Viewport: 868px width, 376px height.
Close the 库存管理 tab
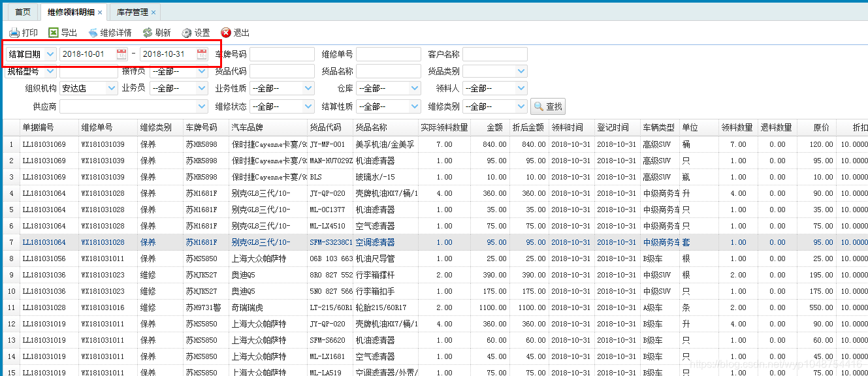(x=153, y=12)
